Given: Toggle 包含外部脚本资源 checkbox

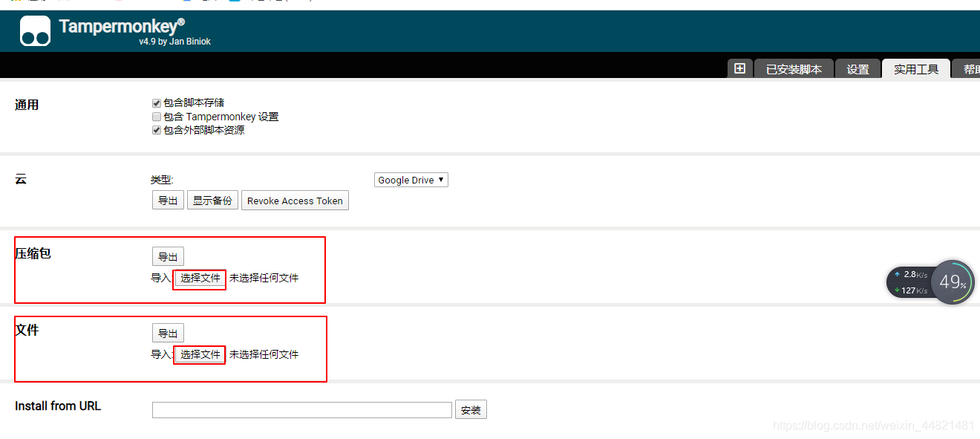Looking at the screenshot, I should 157,130.
